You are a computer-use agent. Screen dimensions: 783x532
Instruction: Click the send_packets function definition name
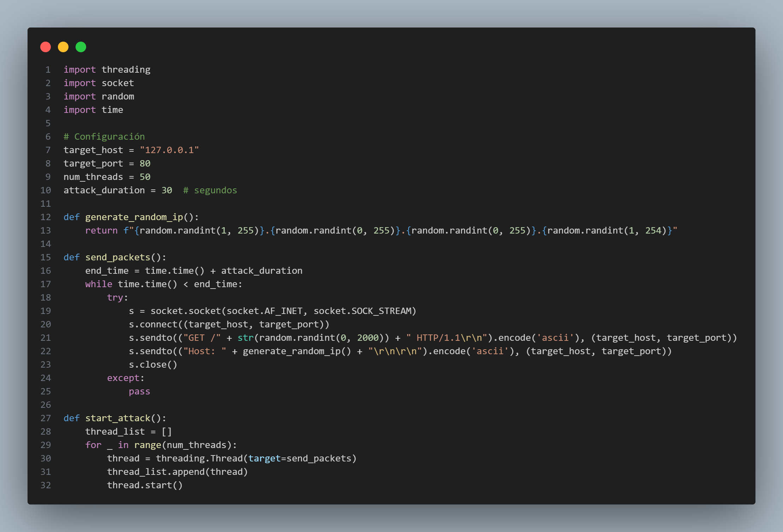click(x=118, y=257)
